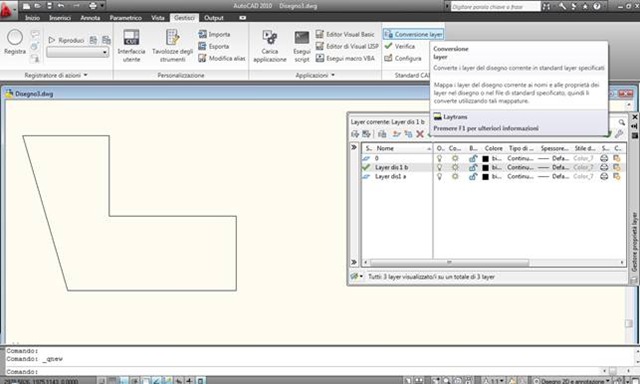
Task: Click the New layer icon
Action: pos(396,134)
